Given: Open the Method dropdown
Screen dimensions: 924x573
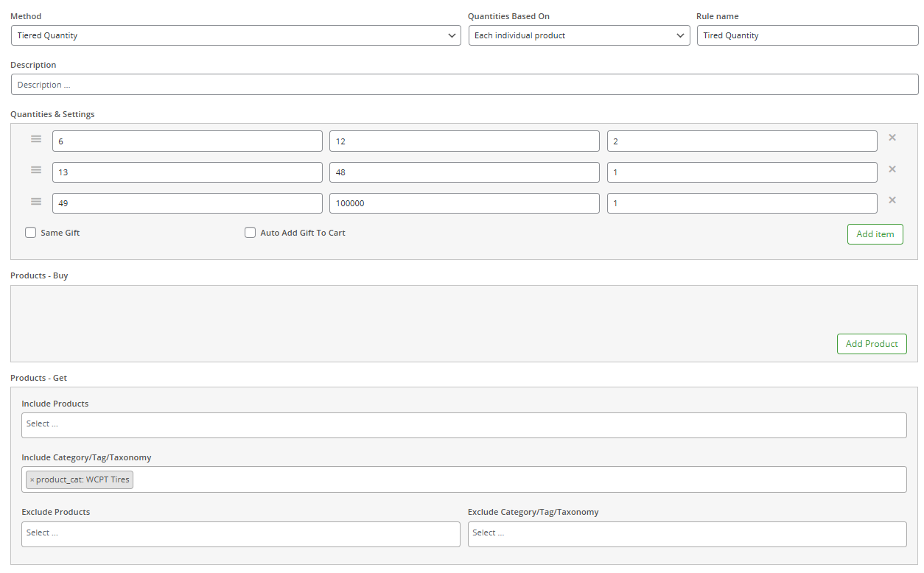Looking at the screenshot, I should coord(236,35).
